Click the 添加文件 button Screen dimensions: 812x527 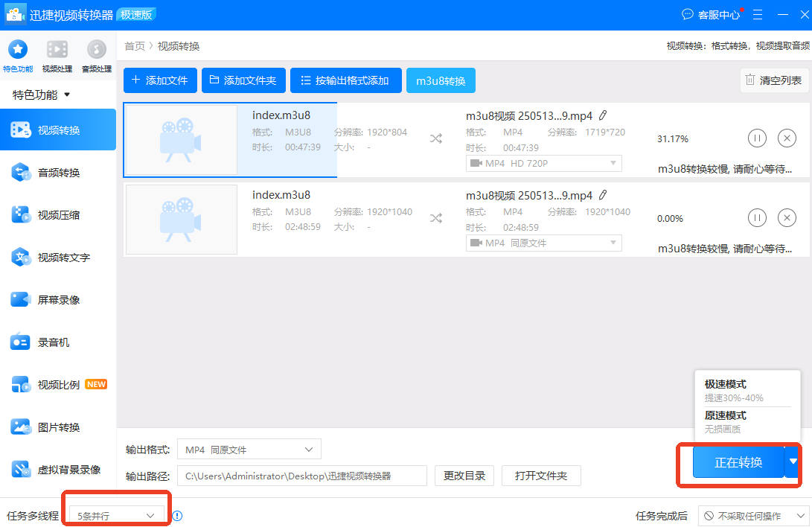(160, 80)
